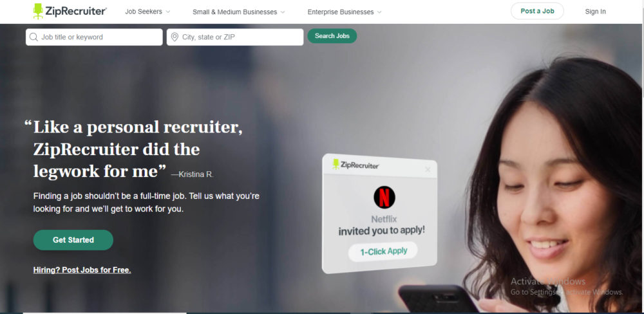Focus the City, state or ZIP field
Image resolution: width=644 pixels, height=314 pixels.
[235, 37]
